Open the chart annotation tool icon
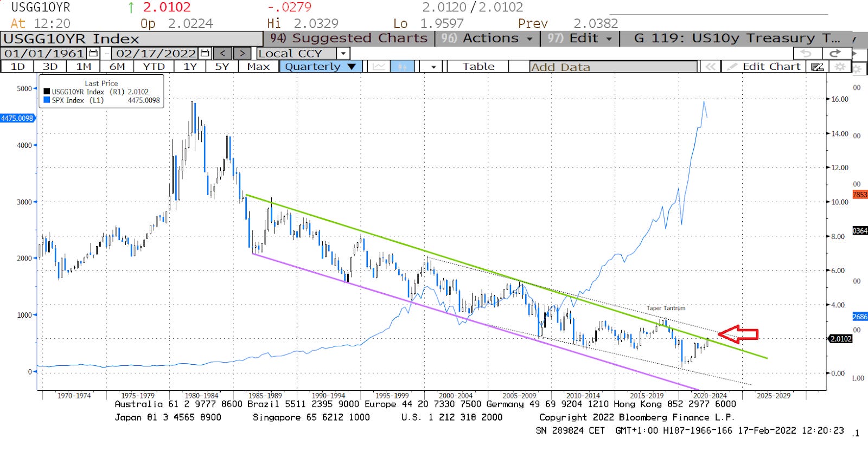 tap(818, 67)
